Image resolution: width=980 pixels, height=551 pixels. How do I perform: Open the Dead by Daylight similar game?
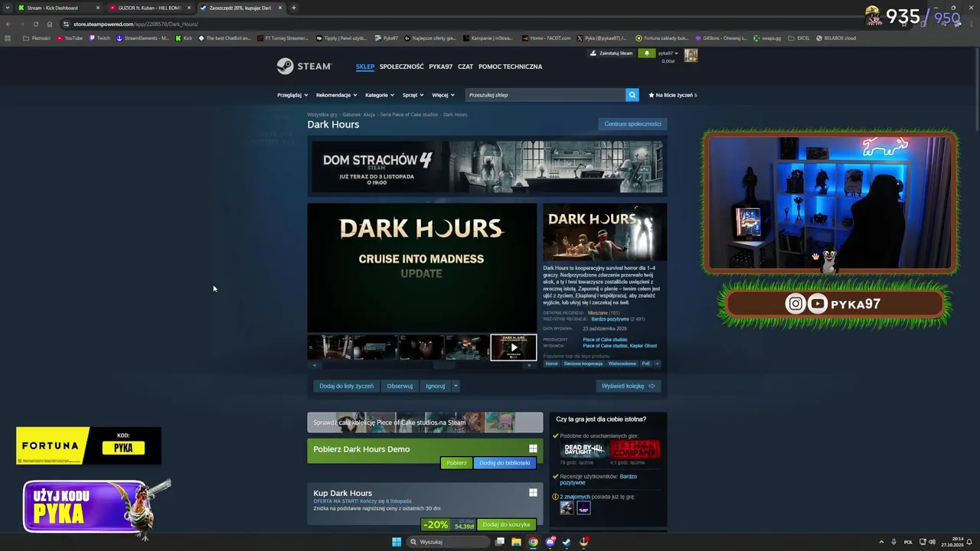pyautogui.click(x=584, y=450)
